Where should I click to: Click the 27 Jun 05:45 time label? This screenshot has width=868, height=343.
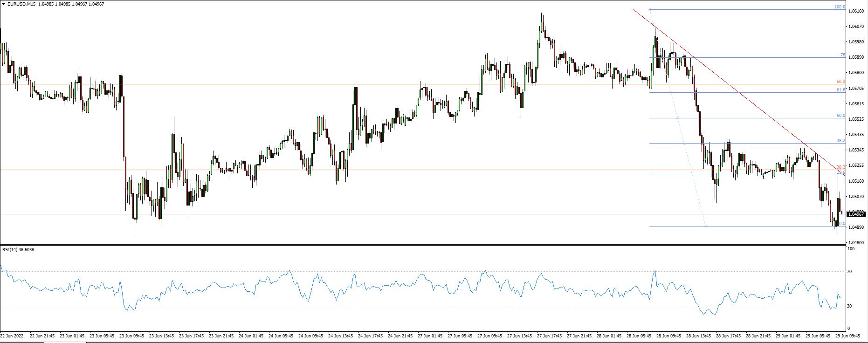click(x=460, y=336)
